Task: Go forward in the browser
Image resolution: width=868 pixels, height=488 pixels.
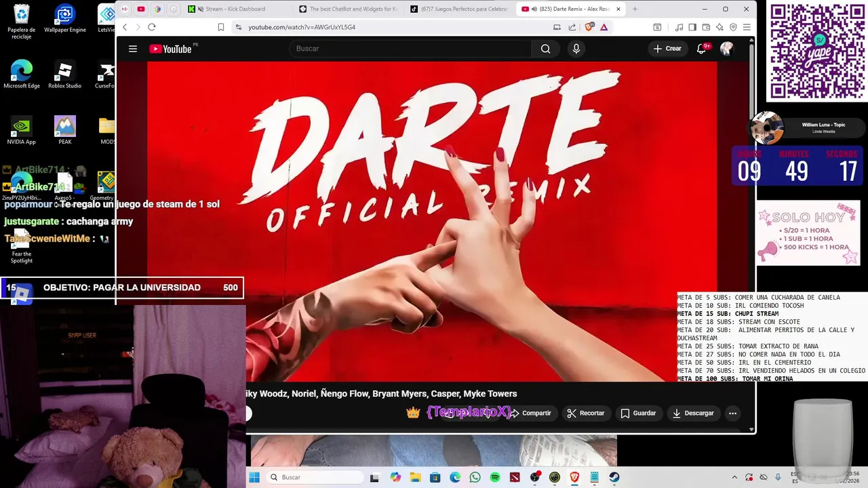Action: pyautogui.click(x=138, y=27)
